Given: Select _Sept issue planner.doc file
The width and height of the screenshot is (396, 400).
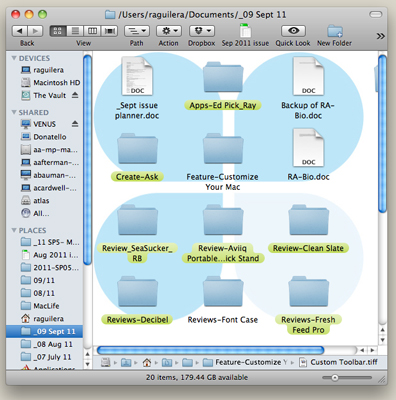Looking at the screenshot, I should pyautogui.click(x=137, y=88).
